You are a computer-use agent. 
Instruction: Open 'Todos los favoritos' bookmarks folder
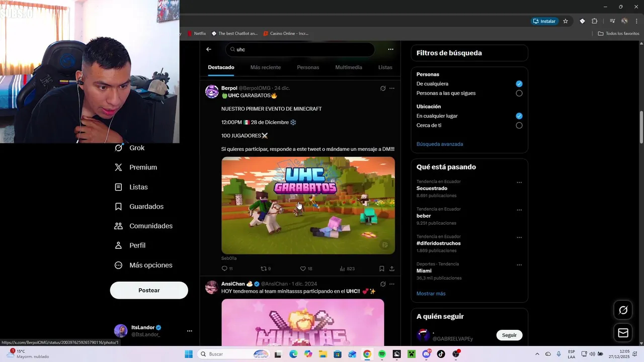[x=619, y=34]
